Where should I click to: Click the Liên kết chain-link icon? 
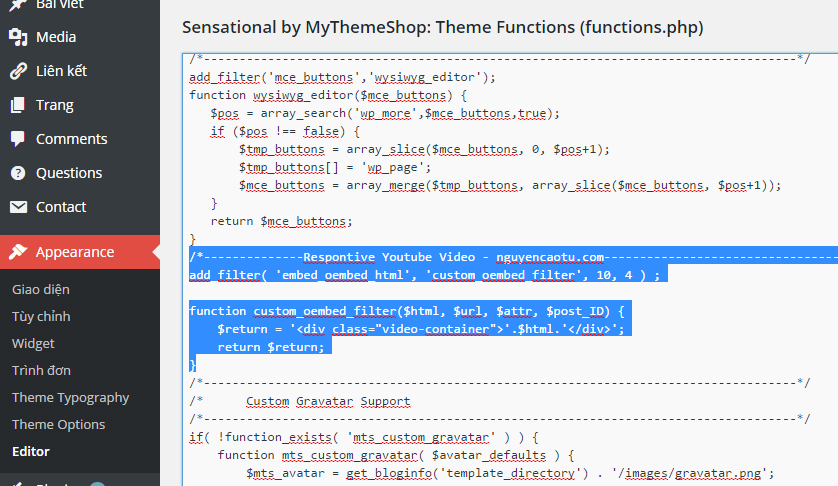18,71
